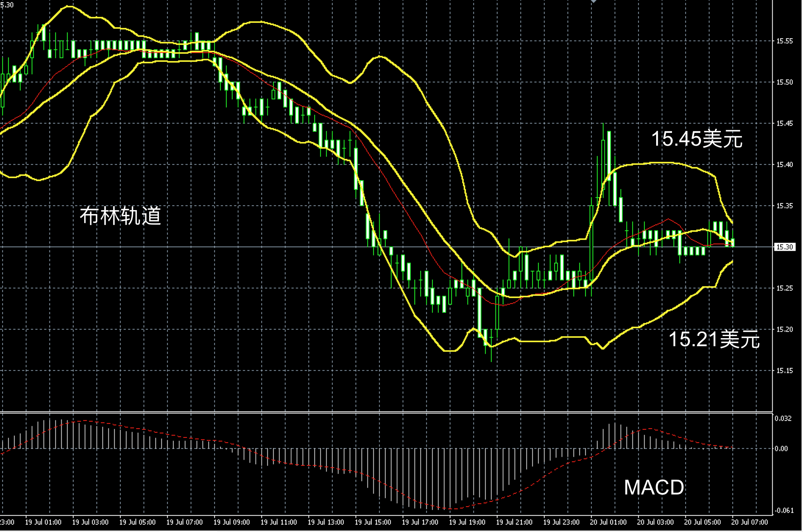Screen dimensions: 803x532
Task: Click the 19 Jul 05:00 time label
Action: click(137, 522)
